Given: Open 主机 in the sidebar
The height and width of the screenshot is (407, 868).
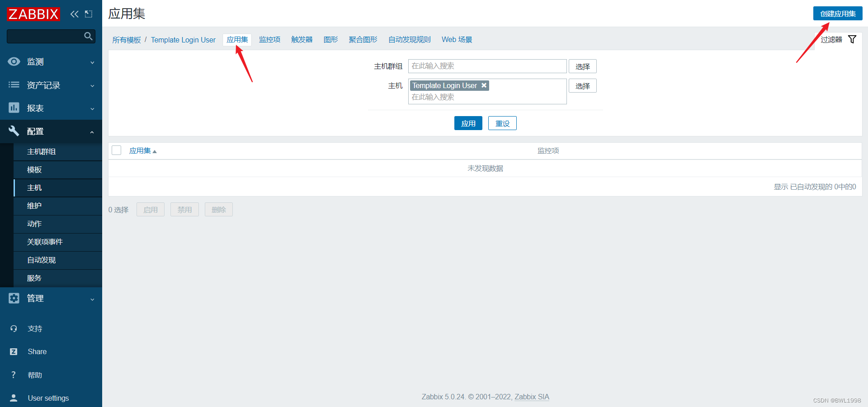Looking at the screenshot, I should tap(58, 188).
